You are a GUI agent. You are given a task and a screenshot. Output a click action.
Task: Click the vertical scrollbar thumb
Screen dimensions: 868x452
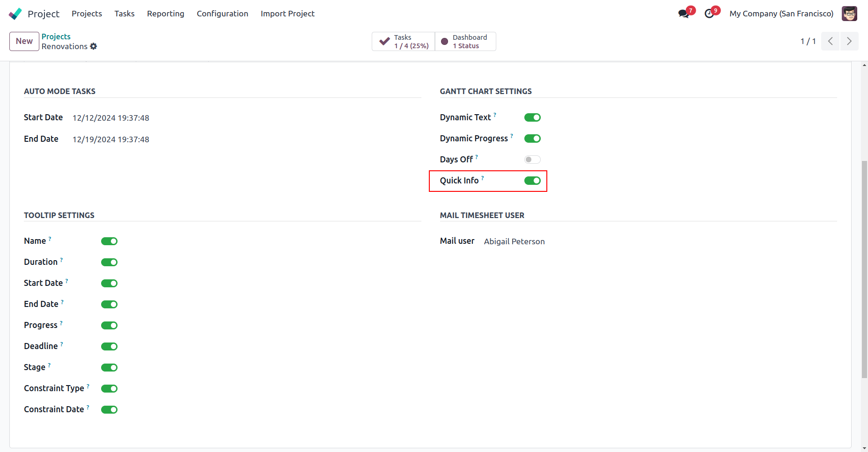point(864,269)
